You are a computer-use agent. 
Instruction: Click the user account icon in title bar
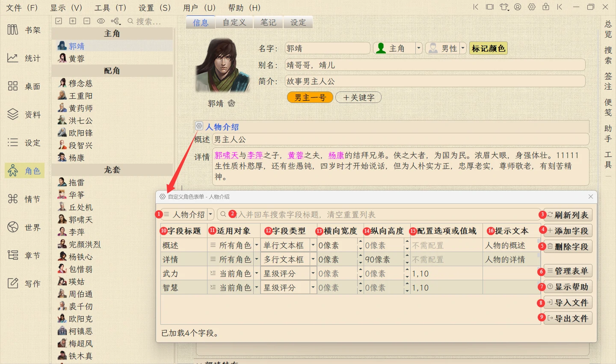[518, 7]
